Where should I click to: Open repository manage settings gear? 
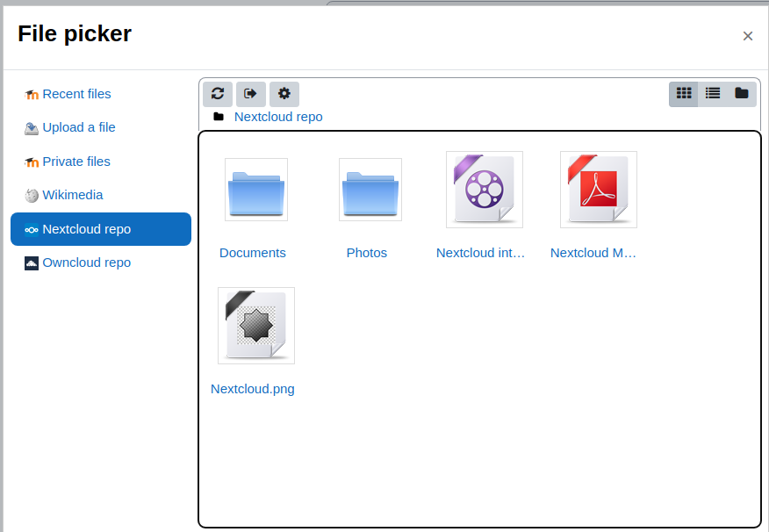(284, 94)
